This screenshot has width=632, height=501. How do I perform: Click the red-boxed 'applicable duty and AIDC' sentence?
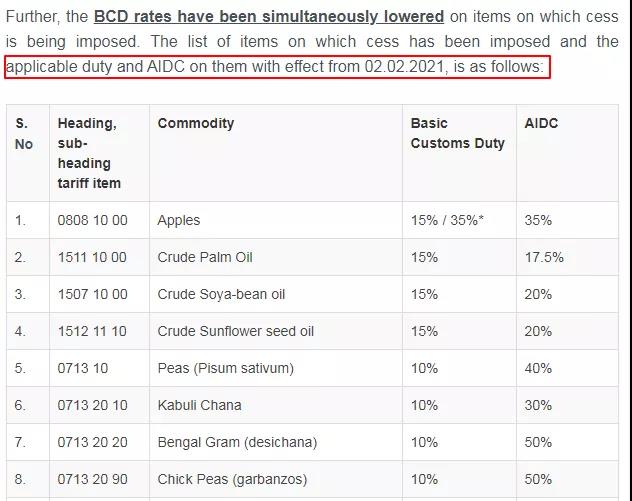pyautogui.click(x=275, y=67)
